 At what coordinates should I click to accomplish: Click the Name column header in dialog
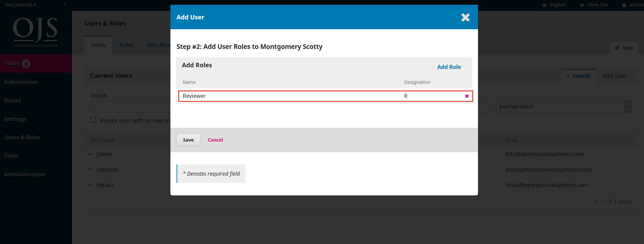point(189,82)
